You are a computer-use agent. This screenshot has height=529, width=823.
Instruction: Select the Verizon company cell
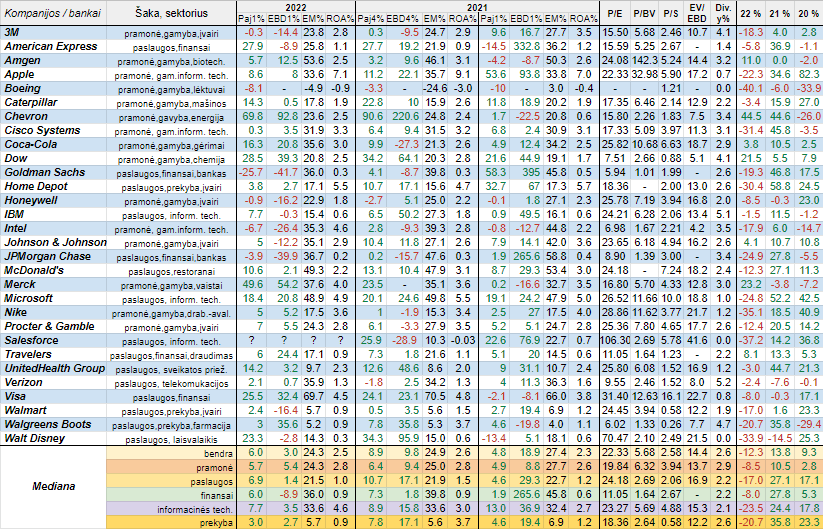point(54,382)
